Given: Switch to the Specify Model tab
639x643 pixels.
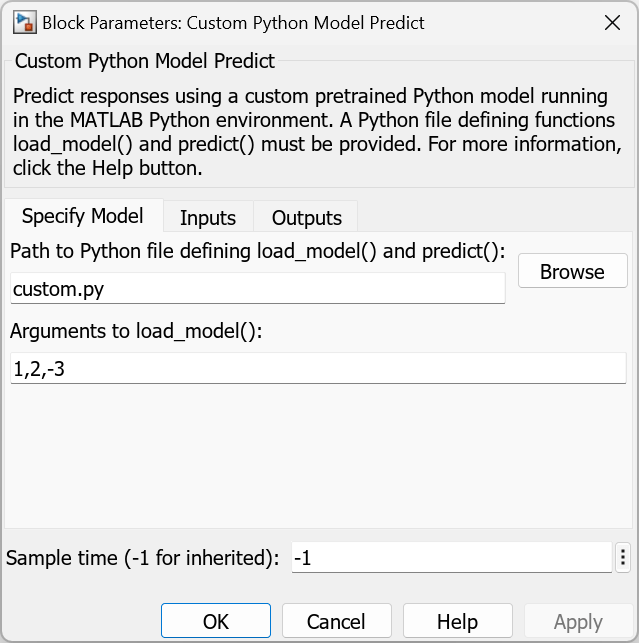Looking at the screenshot, I should tap(83, 216).
